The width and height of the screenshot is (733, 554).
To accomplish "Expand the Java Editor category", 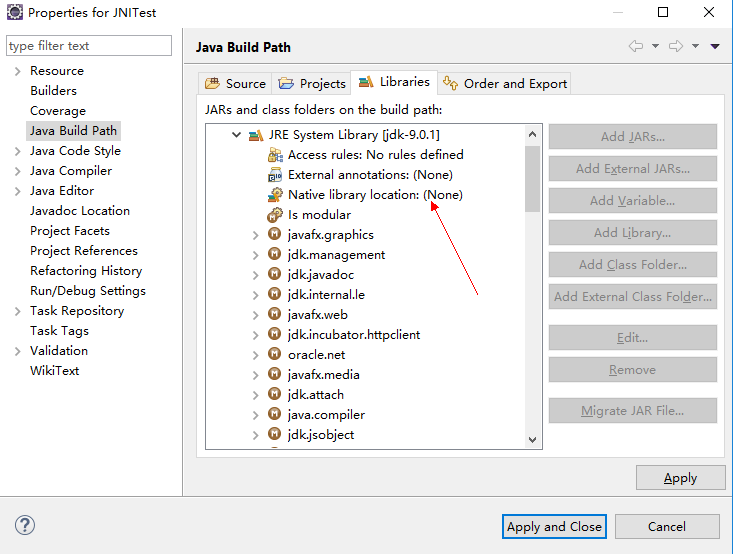I will pos(17,192).
